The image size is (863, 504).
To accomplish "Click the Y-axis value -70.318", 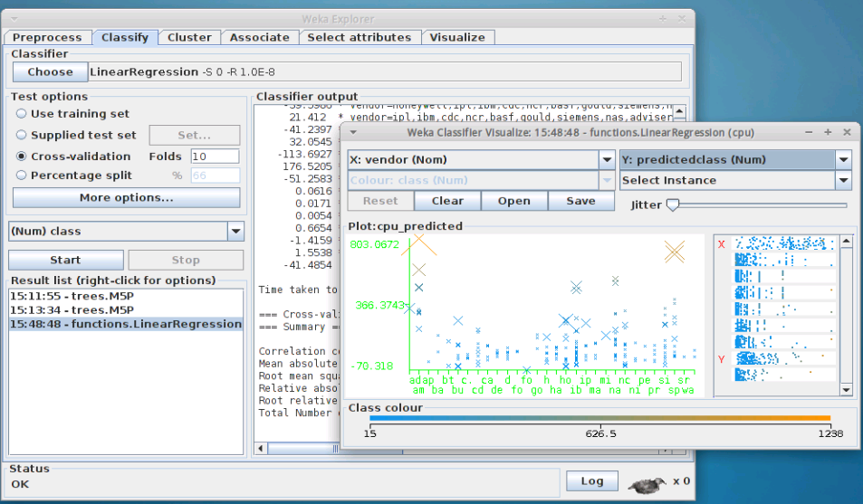I will [x=372, y=366].
